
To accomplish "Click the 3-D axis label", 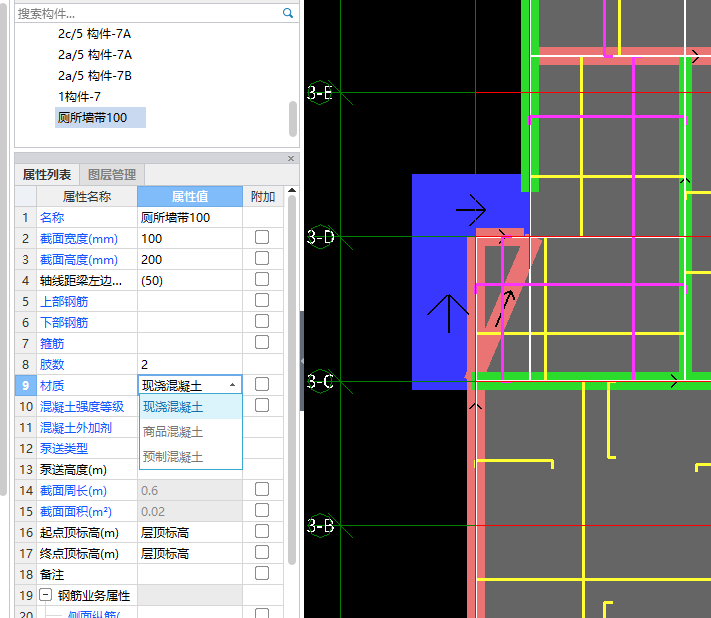I will [x=321, y=237].
